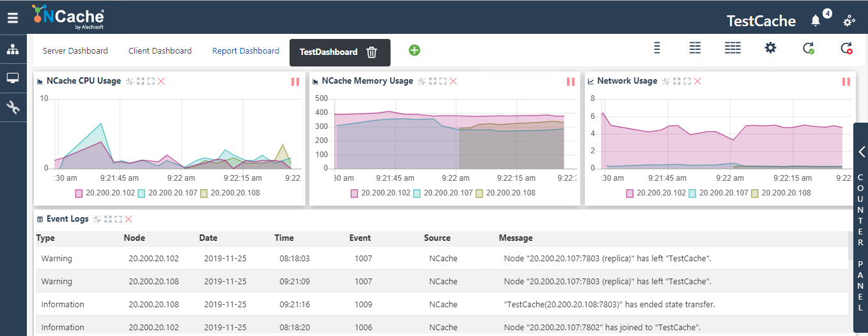Image resolution: width=868 pixels, height=336 pixels.
Task: Select the 08:18:03 time cell
Action: click(295, 259)
